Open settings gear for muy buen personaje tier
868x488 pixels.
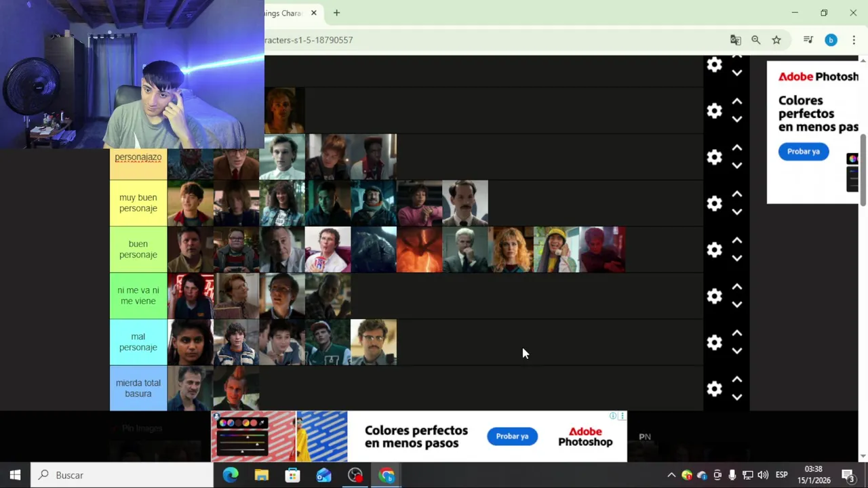point(714,203)
